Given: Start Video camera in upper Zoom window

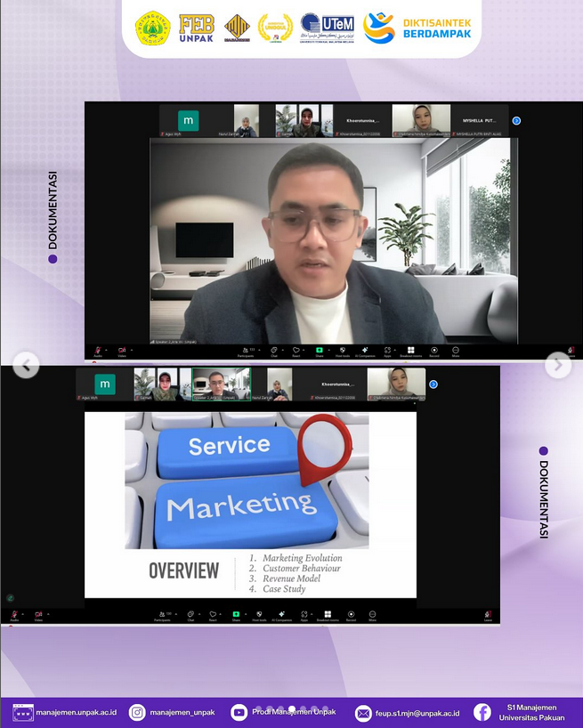Looking at the screenshot, I should click(122, 352).
